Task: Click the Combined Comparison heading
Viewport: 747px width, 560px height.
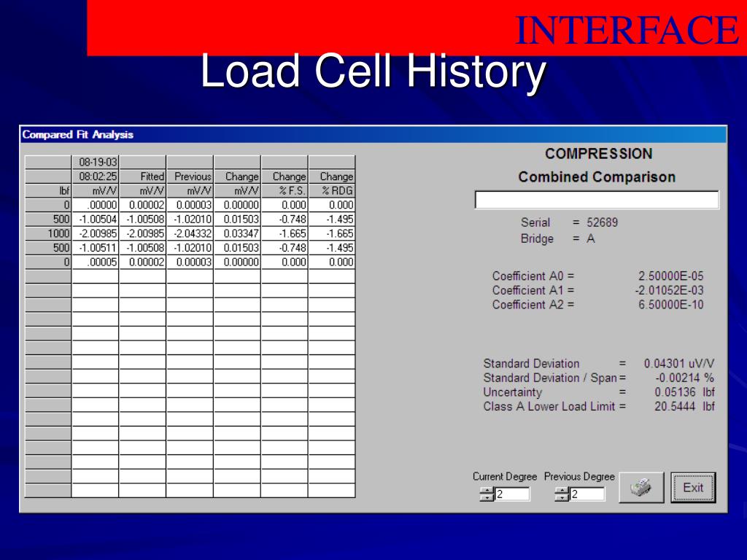Action: tap(597, 176)
